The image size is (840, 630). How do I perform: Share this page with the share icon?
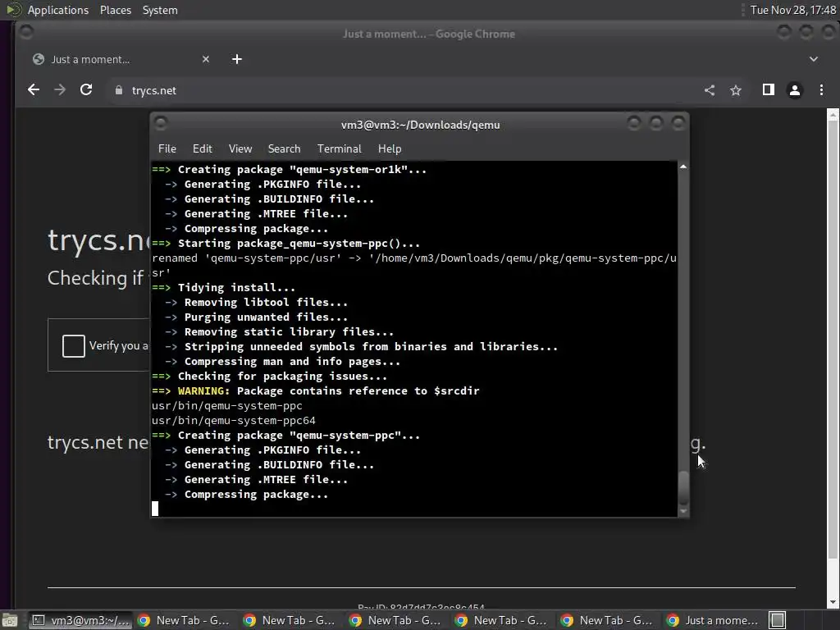tap(710, 90)
